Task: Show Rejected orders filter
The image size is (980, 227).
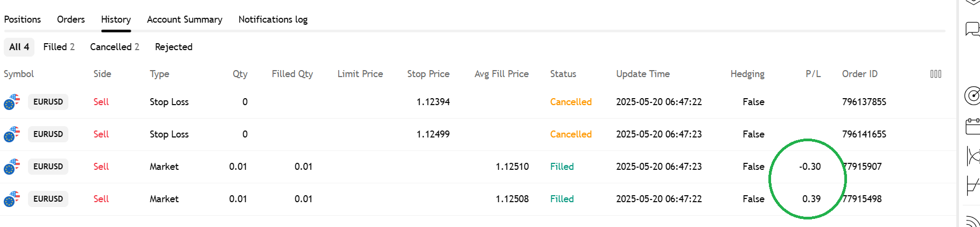Action: coord(173,47)
